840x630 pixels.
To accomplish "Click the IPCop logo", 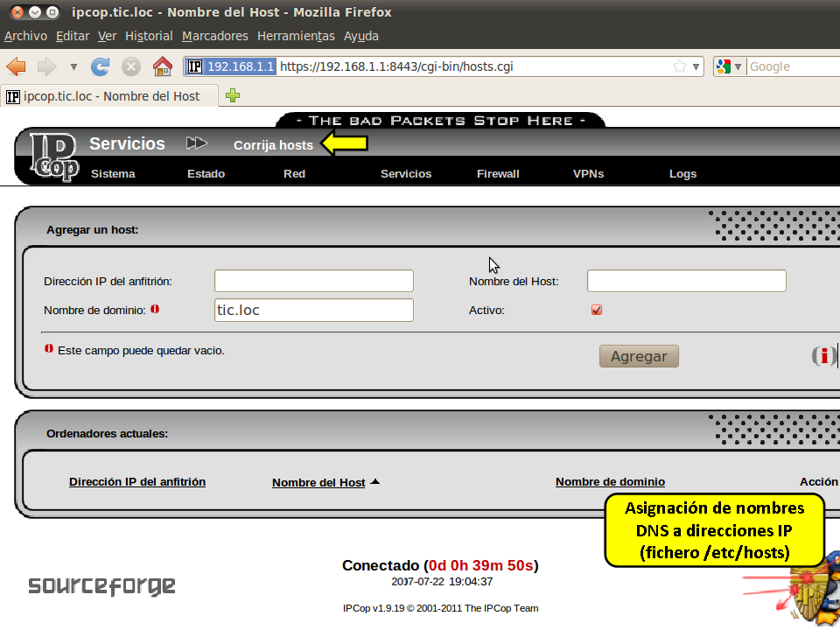I will (x=54, y=157).
